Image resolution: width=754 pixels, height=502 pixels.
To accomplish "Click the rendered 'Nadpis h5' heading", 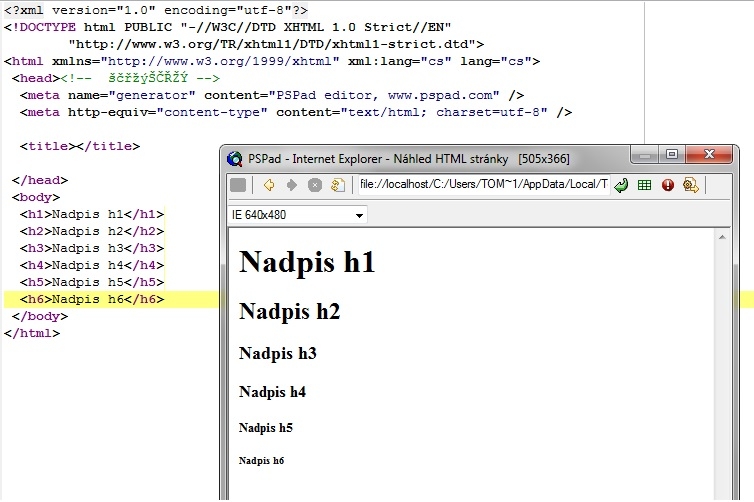I will (265, 427).
